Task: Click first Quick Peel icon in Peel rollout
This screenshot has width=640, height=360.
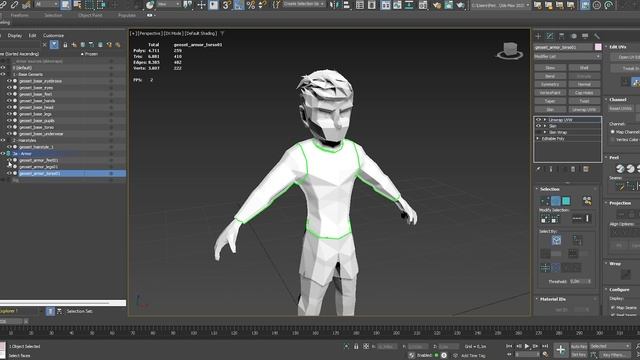Action: (620, 168)
